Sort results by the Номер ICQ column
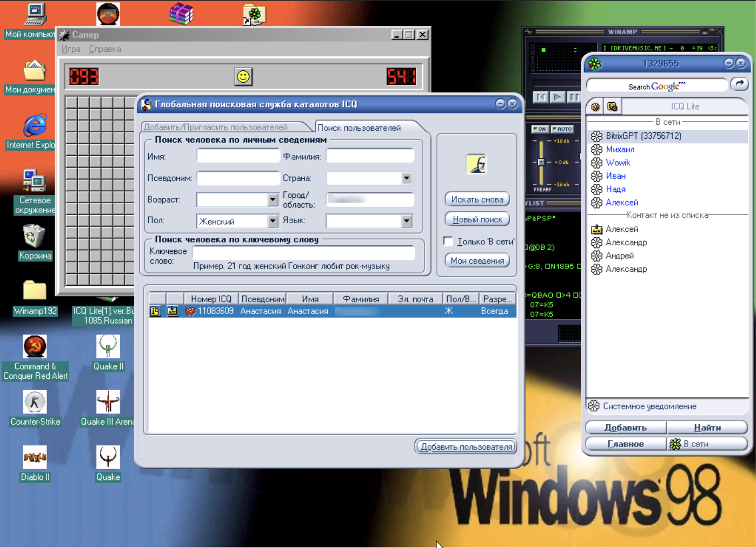756x548 pixels. coord(211,299)
